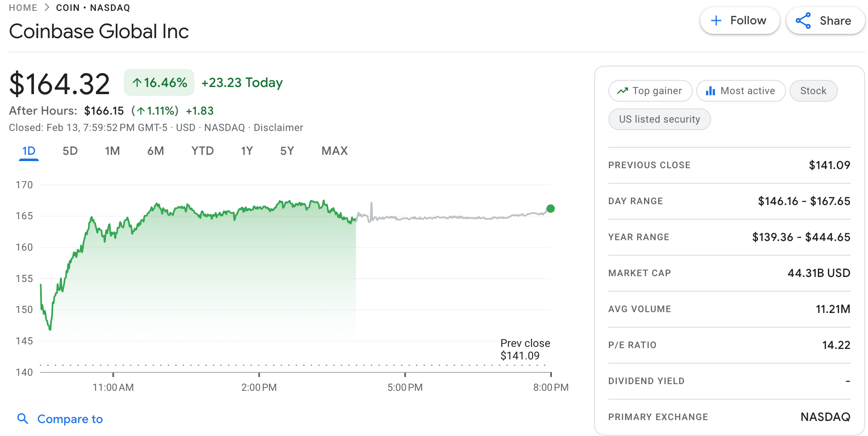Screen dimensions: 868x436
Task: Show the 6M price chart
Action: click(156, 151)
